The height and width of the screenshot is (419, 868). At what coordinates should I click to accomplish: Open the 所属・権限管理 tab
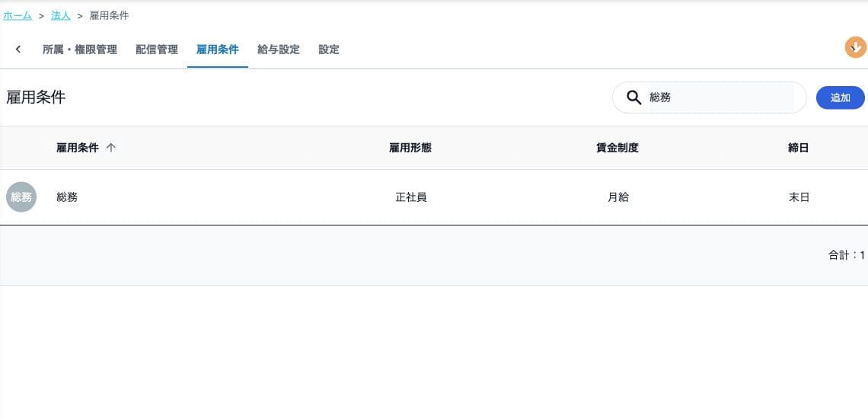pos(80,50)
